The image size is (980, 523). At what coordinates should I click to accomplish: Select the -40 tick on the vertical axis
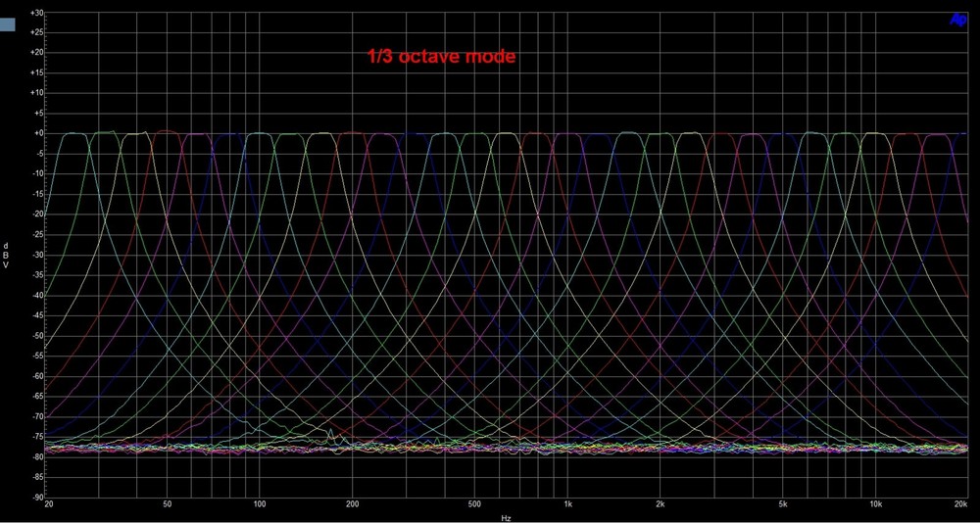[x=37, y=295]
